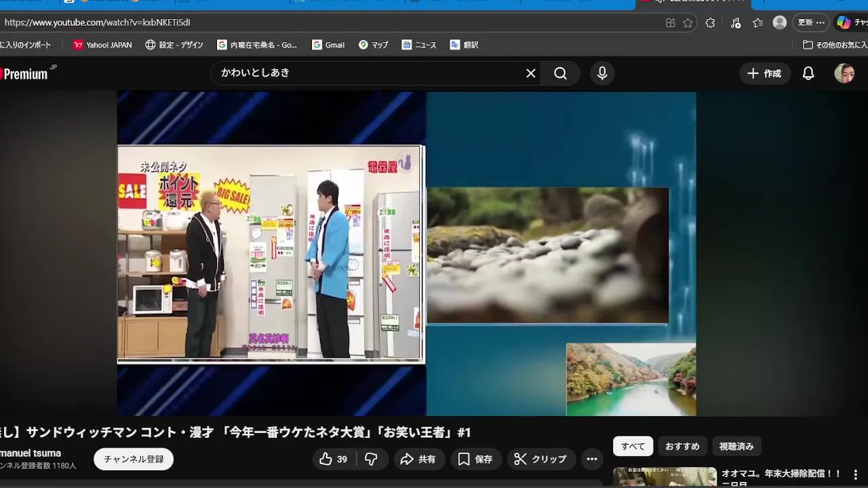Share the video via 共有 button
Image resolution: width=868 pixels, height=488 pixels.
point(418,459)
